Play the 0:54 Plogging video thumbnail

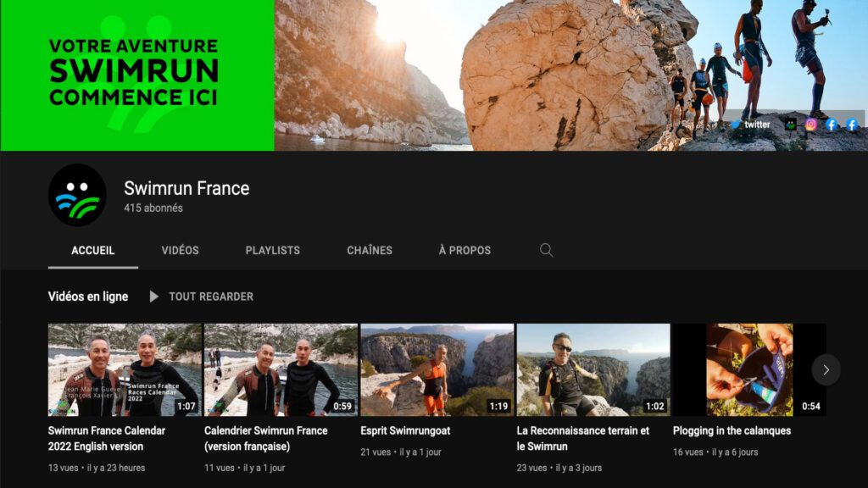tap(749, 369)
